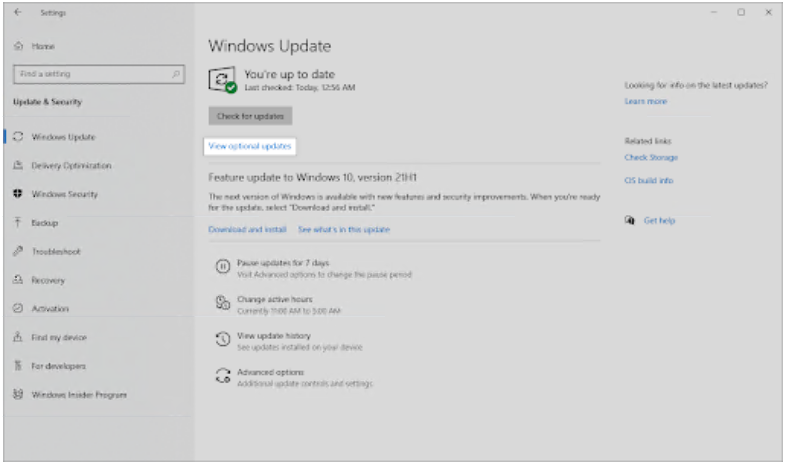Click the Pause updates for 7 days icon
Screen dimensions: 786x464
[x=223, y=268]
